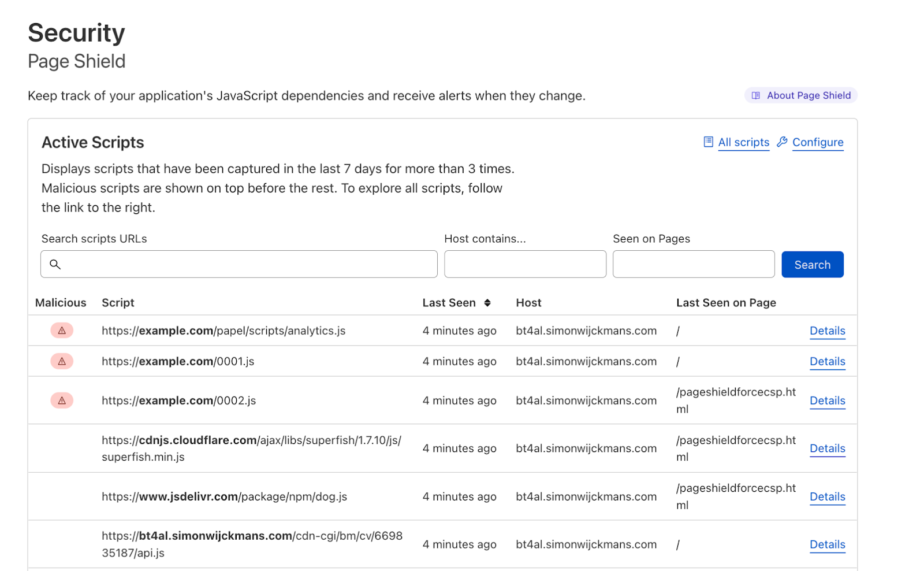Click the Active Scripts heading
This screenshot has height=571, width=924.
(92, 142)
